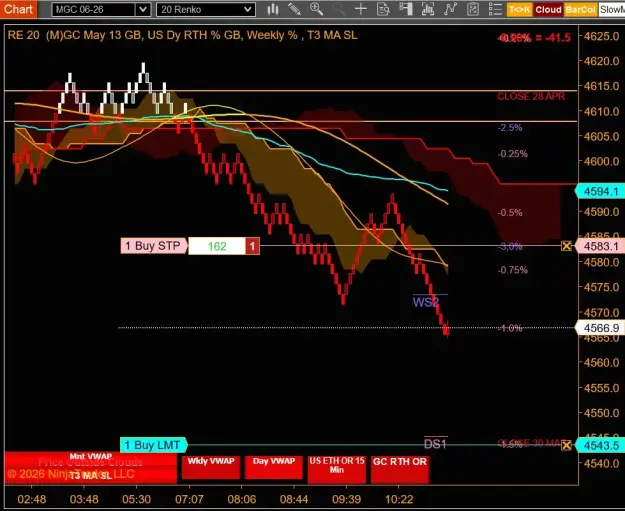Open the data box document-search icon

click(x=383, y=9)
